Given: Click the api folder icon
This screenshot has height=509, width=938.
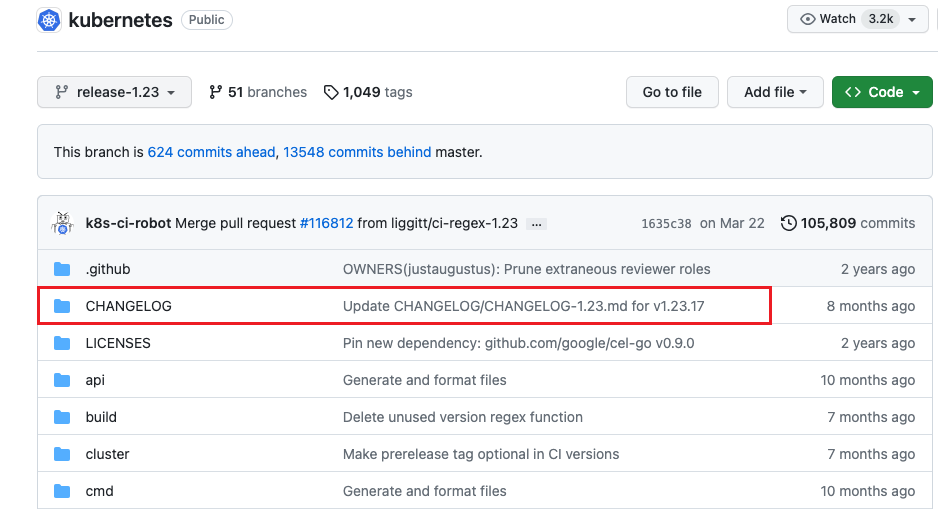Looking at the screenshot, I should [62, 380].
